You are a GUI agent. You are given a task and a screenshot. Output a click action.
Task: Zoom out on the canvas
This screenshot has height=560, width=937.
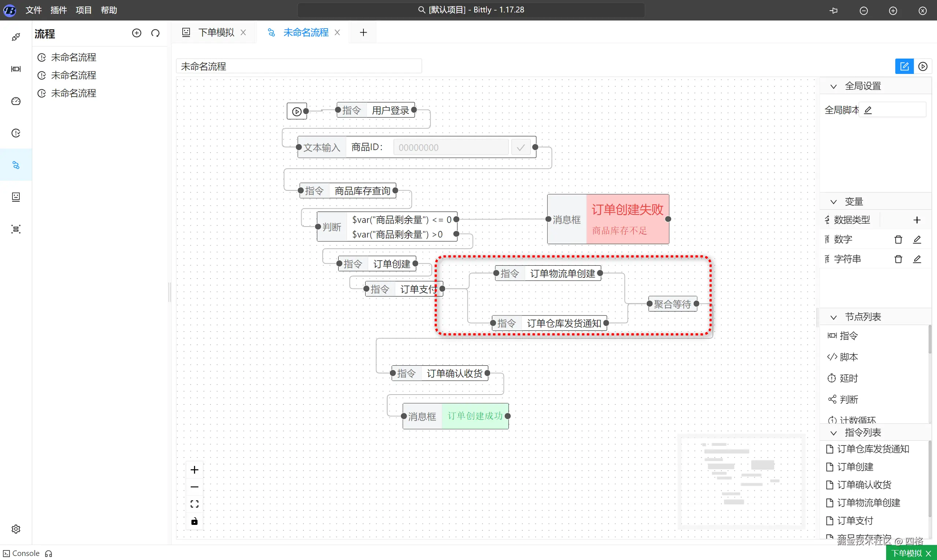pyautogui.click(x=194, y=487)
